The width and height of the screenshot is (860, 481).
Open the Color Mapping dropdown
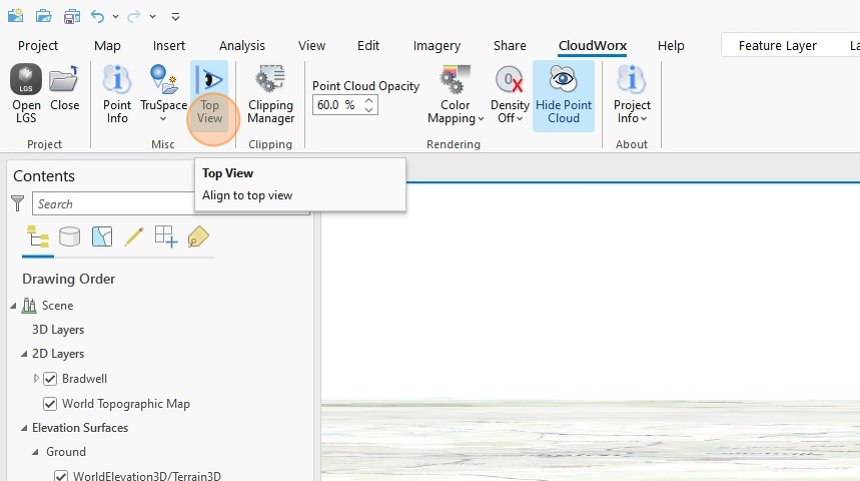(x=455, y=94)
